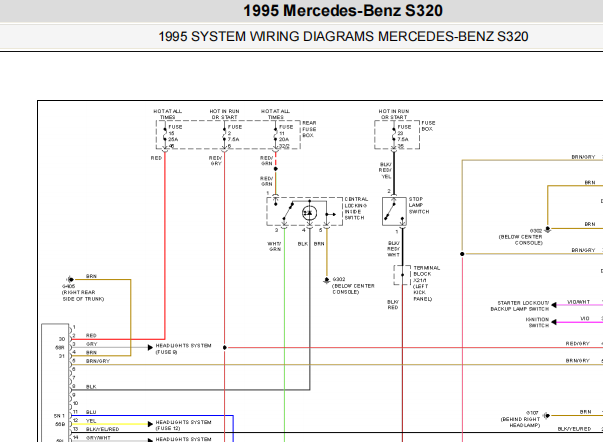603x442 pixels.
Task: Click the LED symbol inside central locking switch
Action: (309, 213)
